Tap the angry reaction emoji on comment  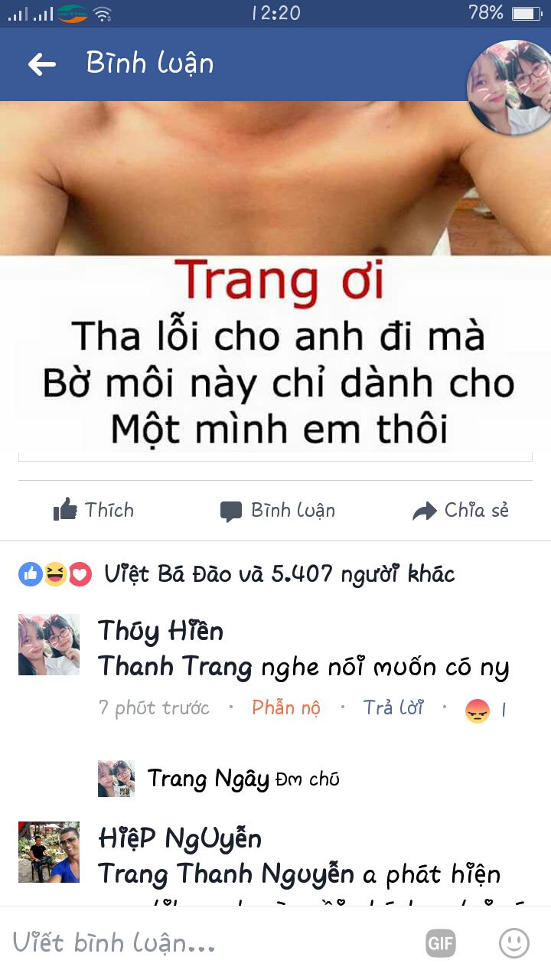tap(477, 712)
